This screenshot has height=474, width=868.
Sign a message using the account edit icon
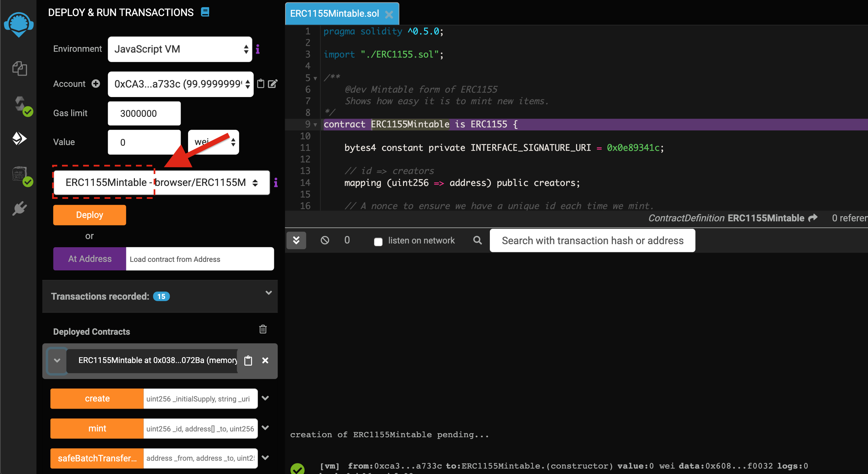[273, 84]
